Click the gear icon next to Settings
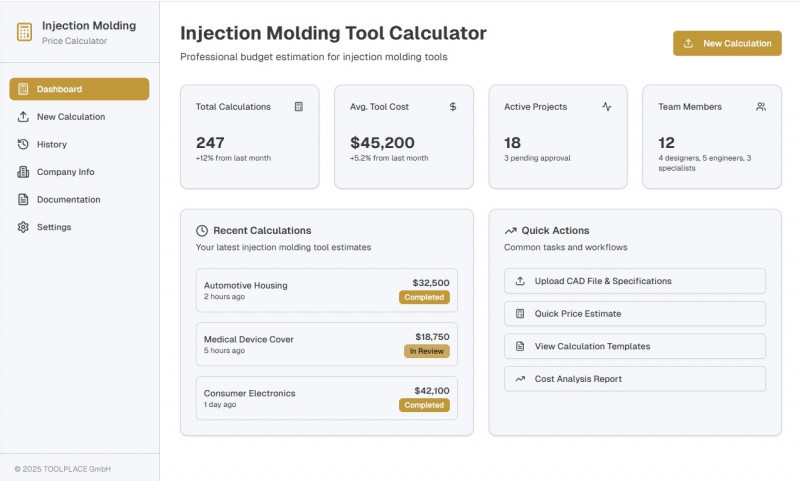The image size is (800, 481). coord(23,227)
